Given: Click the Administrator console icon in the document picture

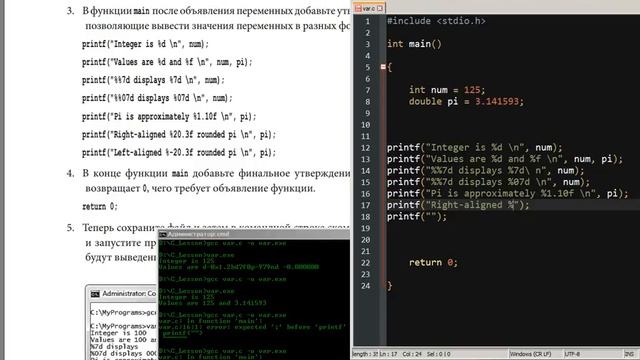Looking at the screenshot, I should tap(95, 294).
